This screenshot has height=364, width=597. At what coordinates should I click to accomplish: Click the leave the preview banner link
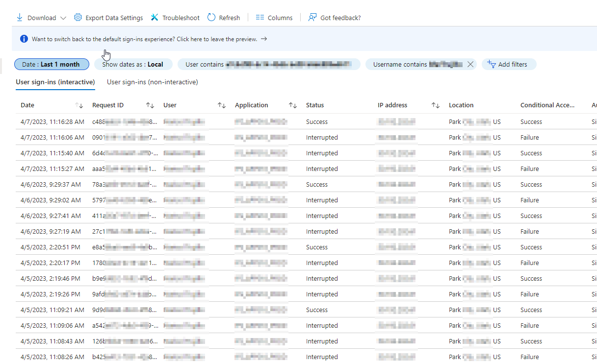150,39
